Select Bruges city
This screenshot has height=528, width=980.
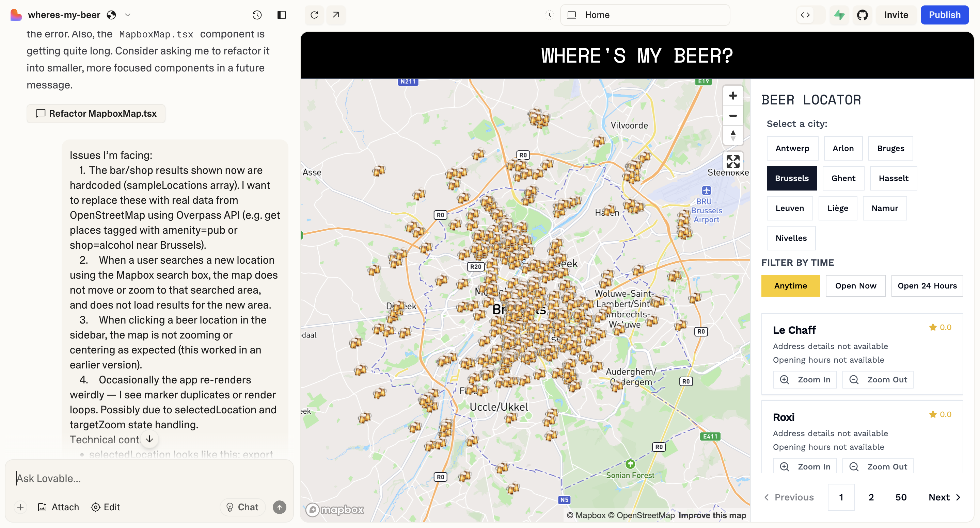(x=890, y=148)
